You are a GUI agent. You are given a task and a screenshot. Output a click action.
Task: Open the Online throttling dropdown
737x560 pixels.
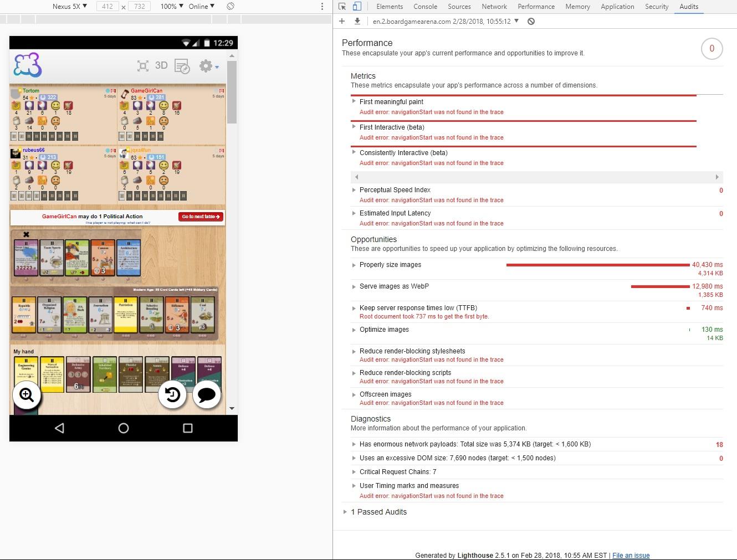201,6
